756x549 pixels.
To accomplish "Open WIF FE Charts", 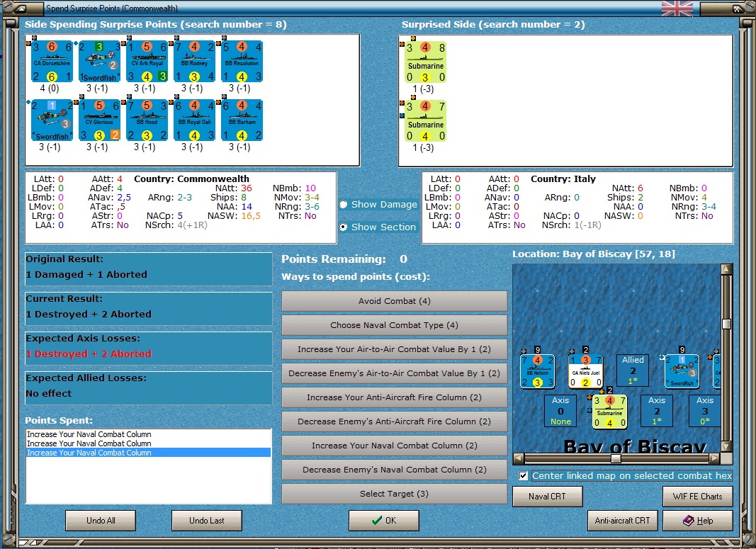I will click(698, 497).
